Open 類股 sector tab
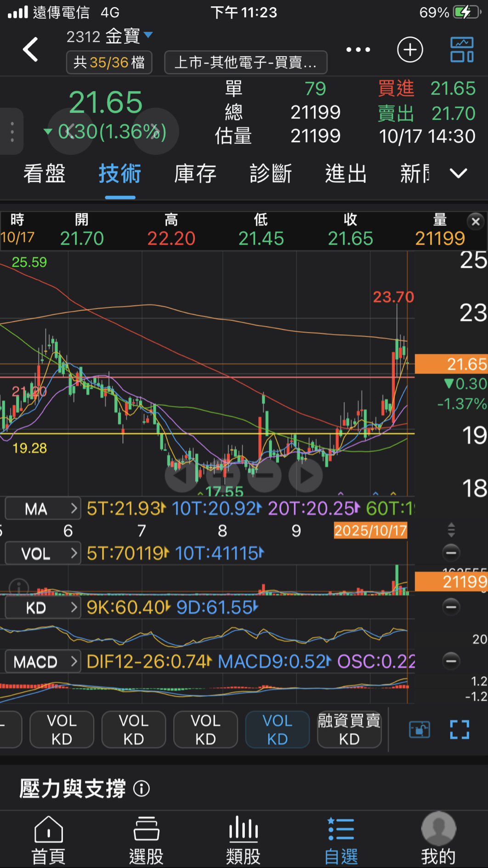 pyautogui.click(x=244, y=840)
